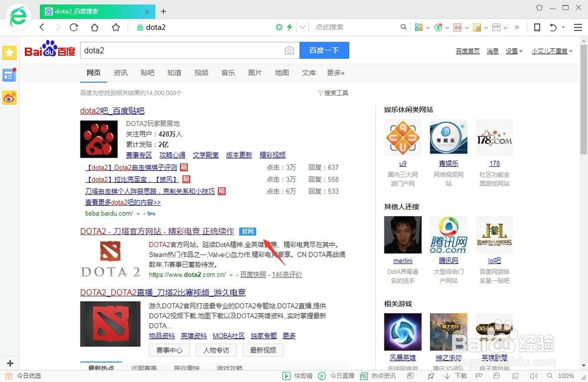Open the merlini thumbnail image
Viewport: 588px width, 382px height.
point(403,234)
